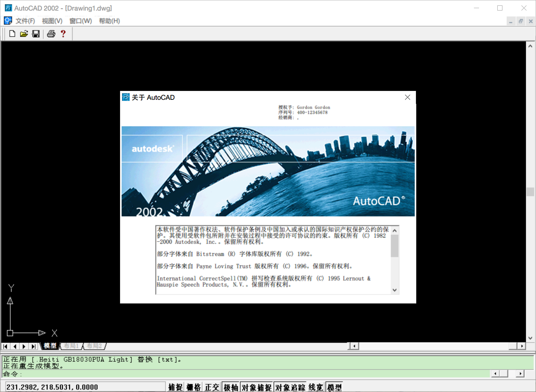Print the drawing with the printer icon
This screenshot has width=536, height=392.
click(x=51, y=34)
